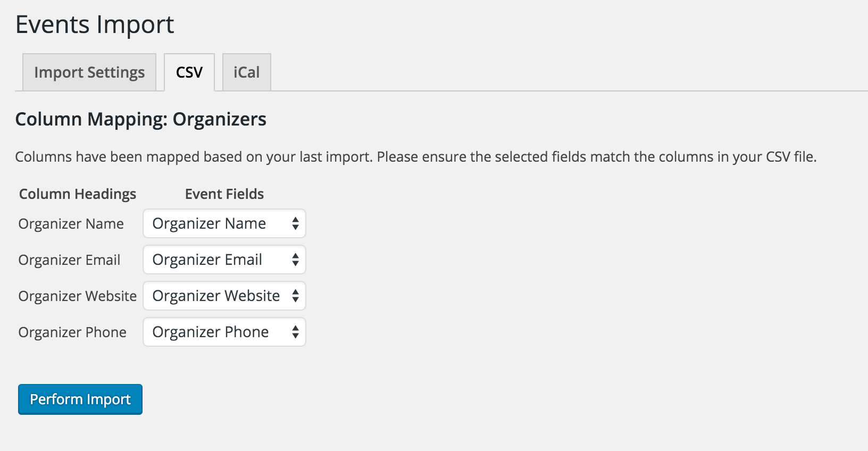Click the Events Import page title

pos(95,24)
